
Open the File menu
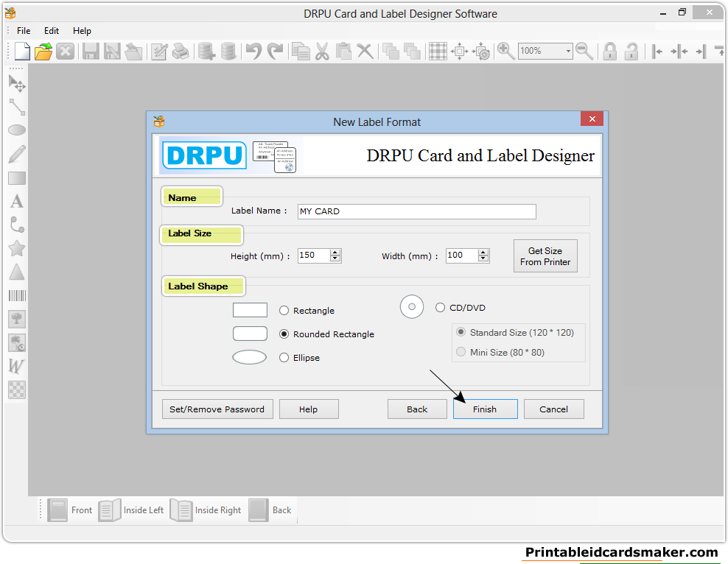pos(24,31)
